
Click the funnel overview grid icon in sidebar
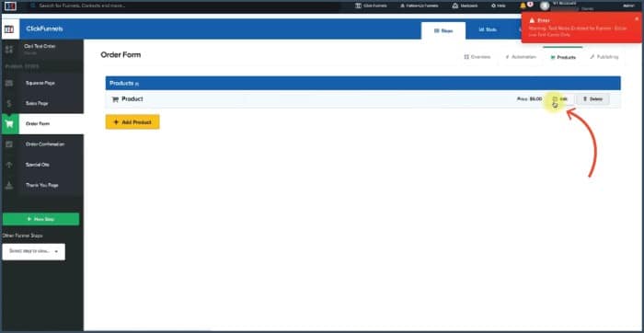pos(9,50)
